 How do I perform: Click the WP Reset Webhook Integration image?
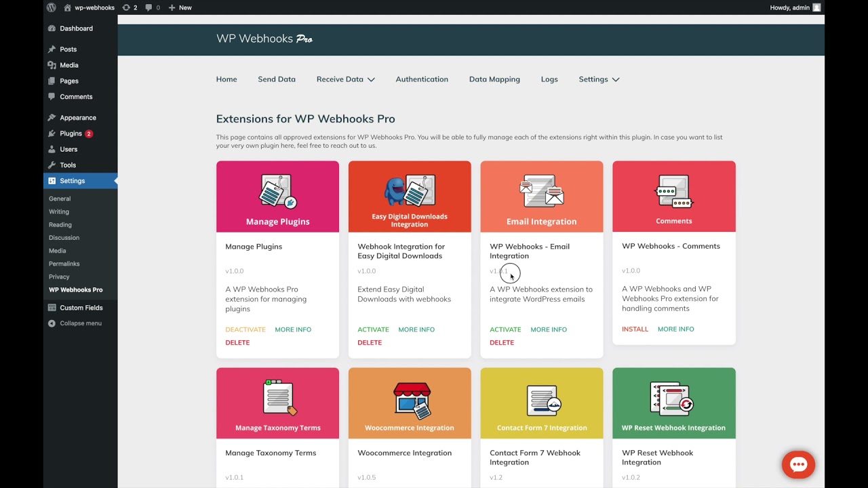coord(674,403)
